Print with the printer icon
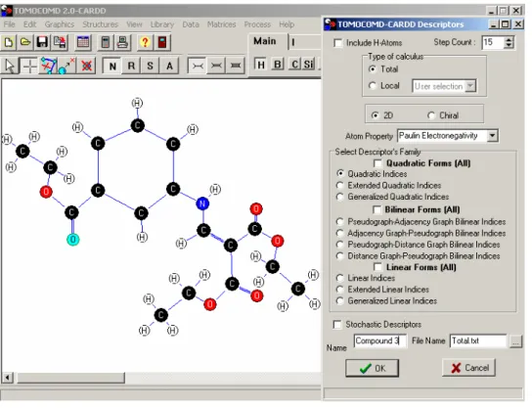This screenshot has width=532, height=408. coord(122,42)
